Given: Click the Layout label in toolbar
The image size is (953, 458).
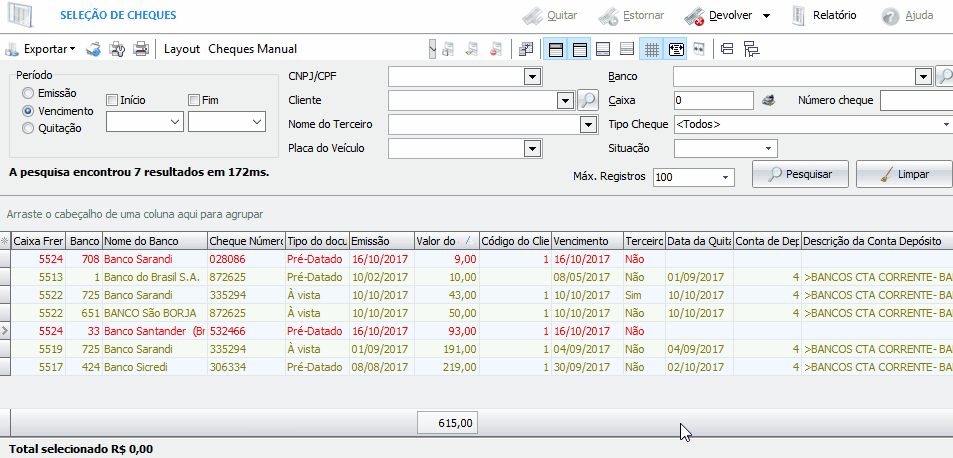Looking at the screenshot, I should [182, 49].
